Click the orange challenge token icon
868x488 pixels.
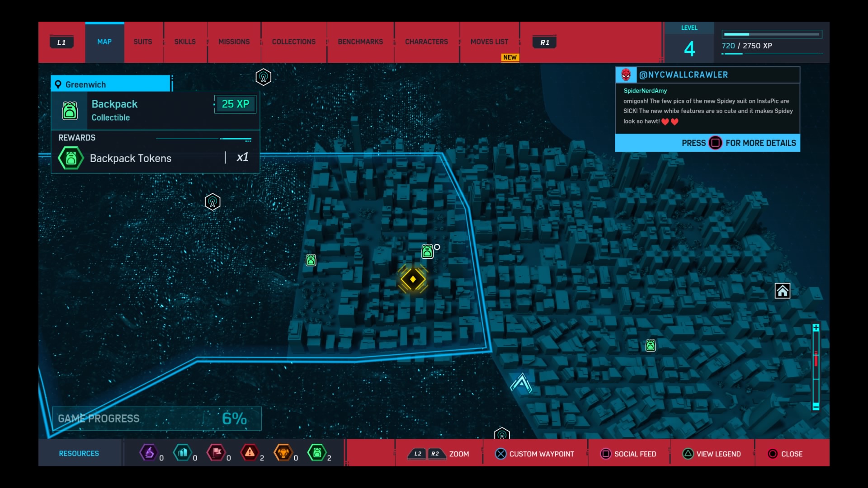coord(283,452)
